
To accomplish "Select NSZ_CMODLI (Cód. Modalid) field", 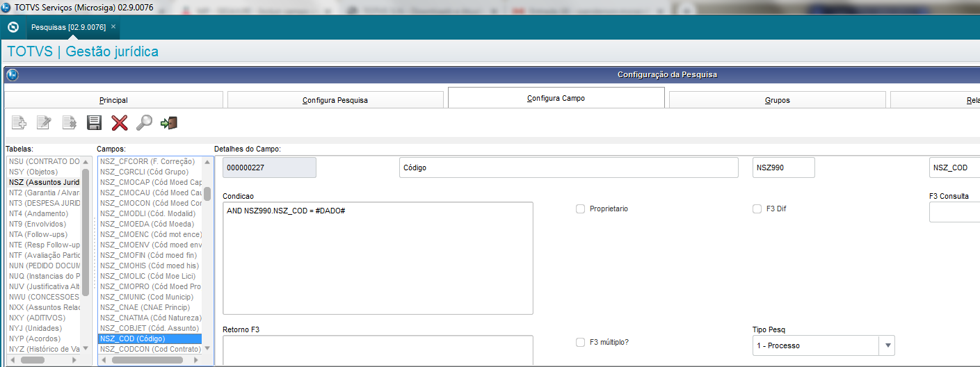I will click(150, 213).
